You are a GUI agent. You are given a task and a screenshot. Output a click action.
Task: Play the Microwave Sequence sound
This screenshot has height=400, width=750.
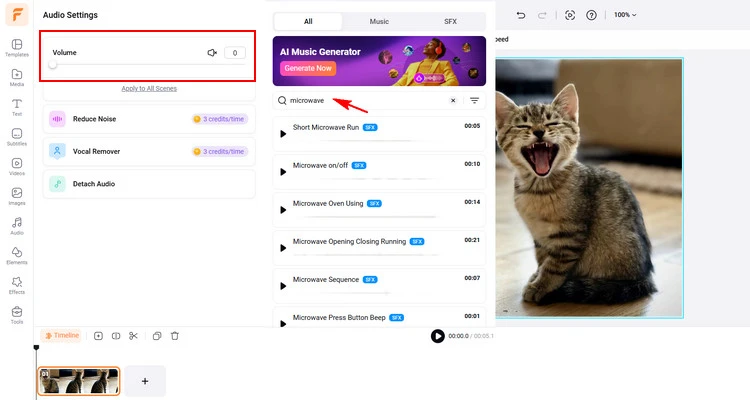(x=283, y=286)
